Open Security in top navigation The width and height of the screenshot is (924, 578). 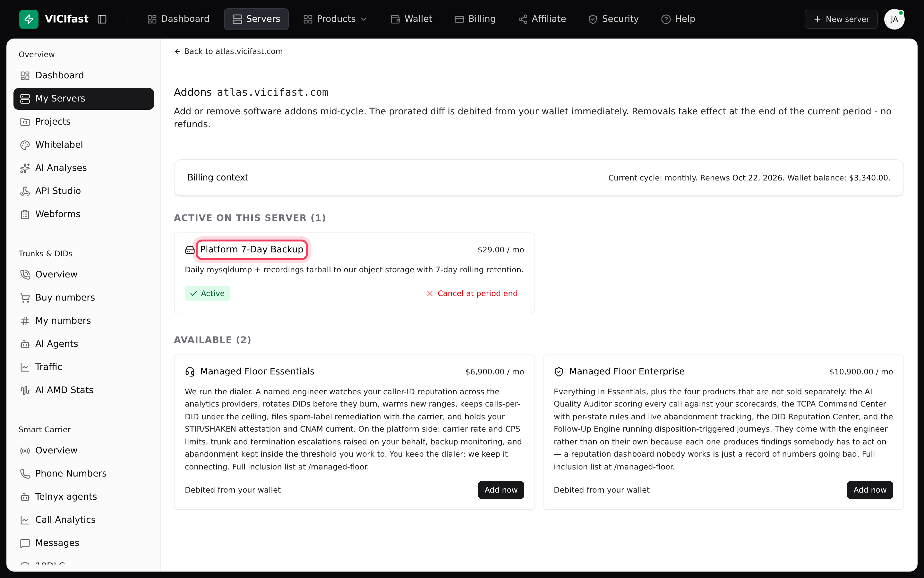click(613, 19)
